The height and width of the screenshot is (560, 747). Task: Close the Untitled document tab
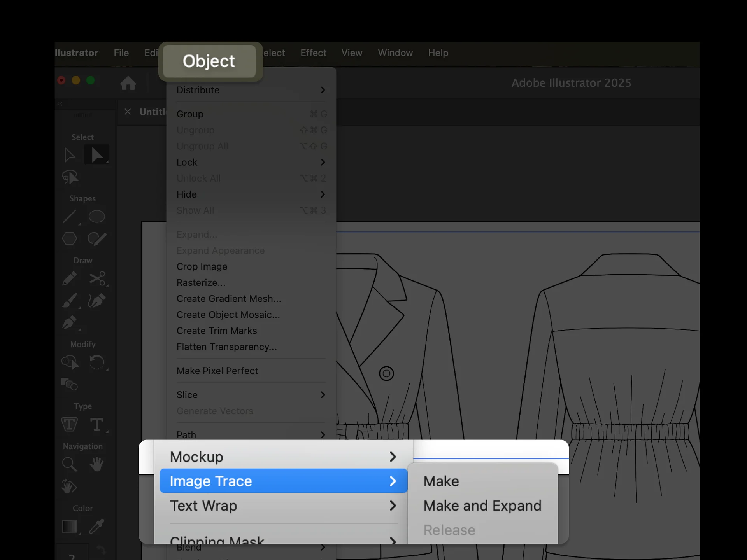[128, 112]
